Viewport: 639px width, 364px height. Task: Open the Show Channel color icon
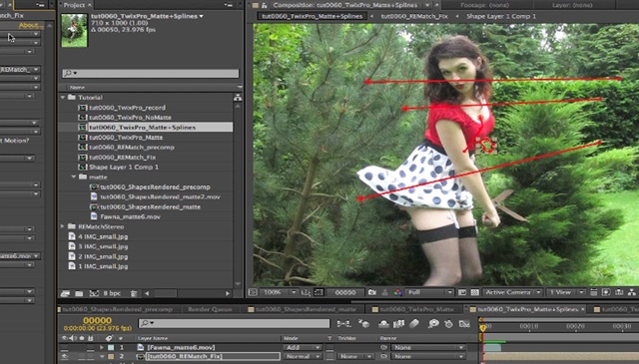[397, 292]
